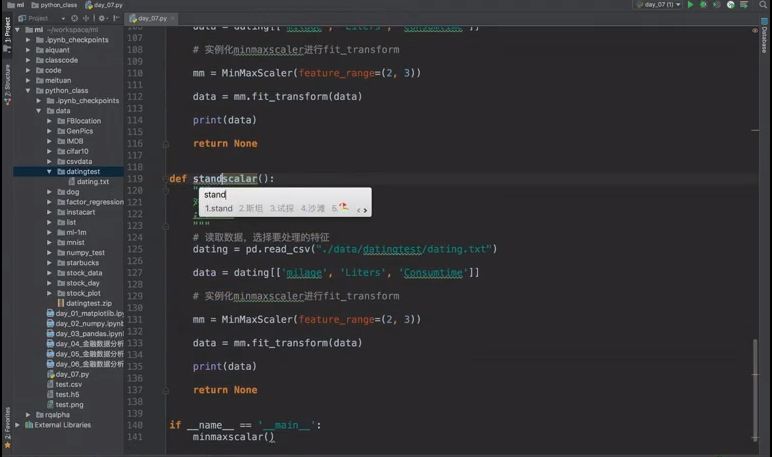The image size is (772, 457).
Task: Open Search Everywhere magnifier icon
Action: pos(763,5)
